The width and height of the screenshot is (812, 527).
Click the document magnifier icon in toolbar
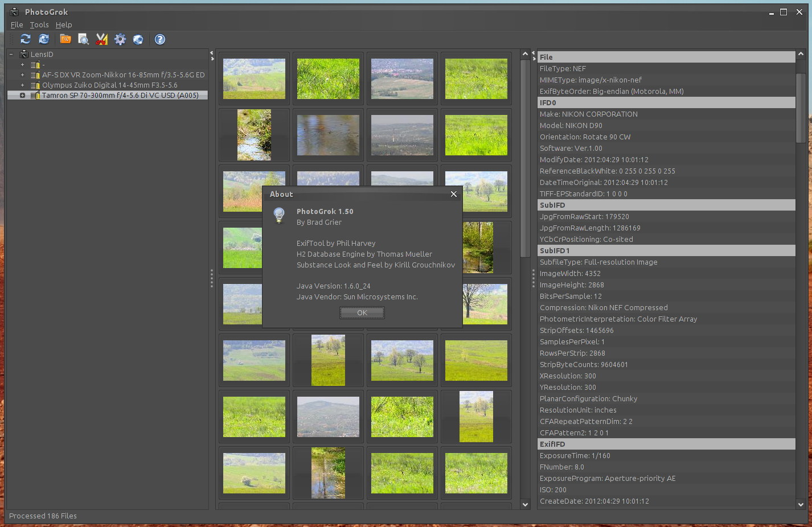pyautogui.click(x=84, y=39)
